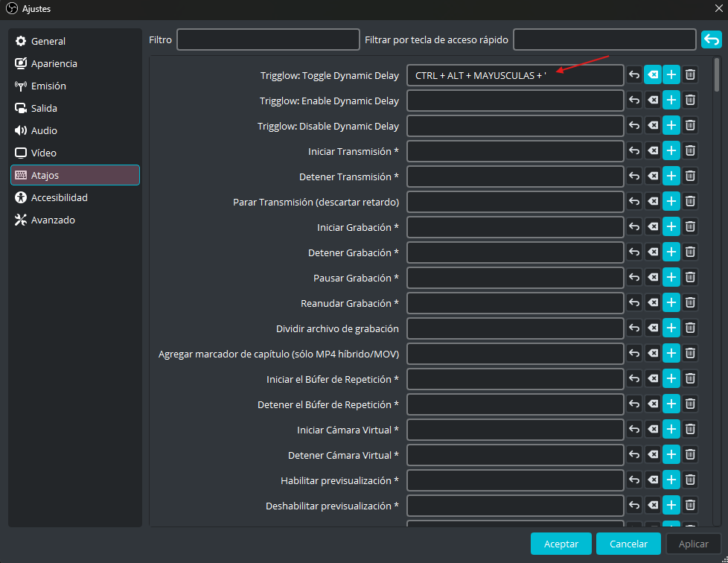Click the Cancelar button
This screenshot has height=563, width=728.
coord(628,544)
